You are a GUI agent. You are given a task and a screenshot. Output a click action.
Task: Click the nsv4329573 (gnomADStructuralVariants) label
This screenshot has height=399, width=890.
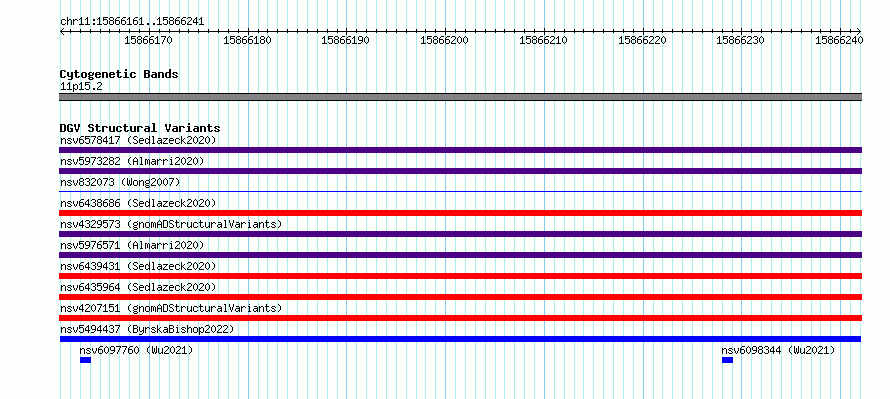coord(171,224)
